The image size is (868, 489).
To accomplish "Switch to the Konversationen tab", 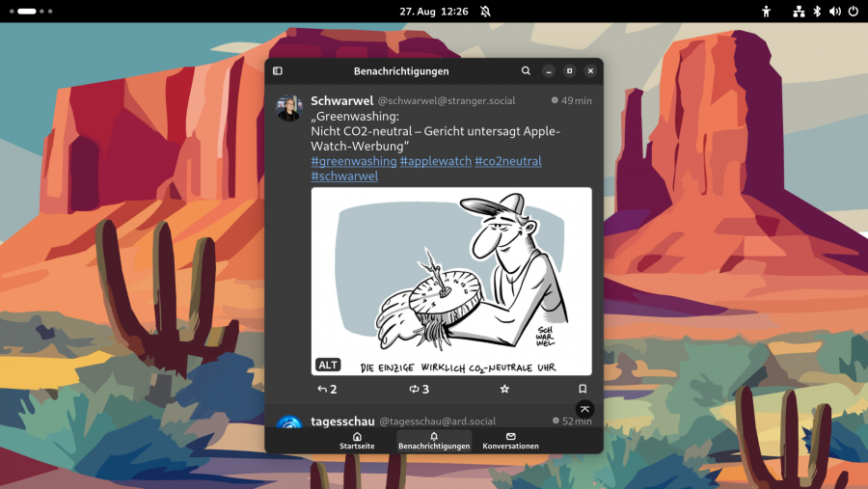I will (x=510, y=441).
